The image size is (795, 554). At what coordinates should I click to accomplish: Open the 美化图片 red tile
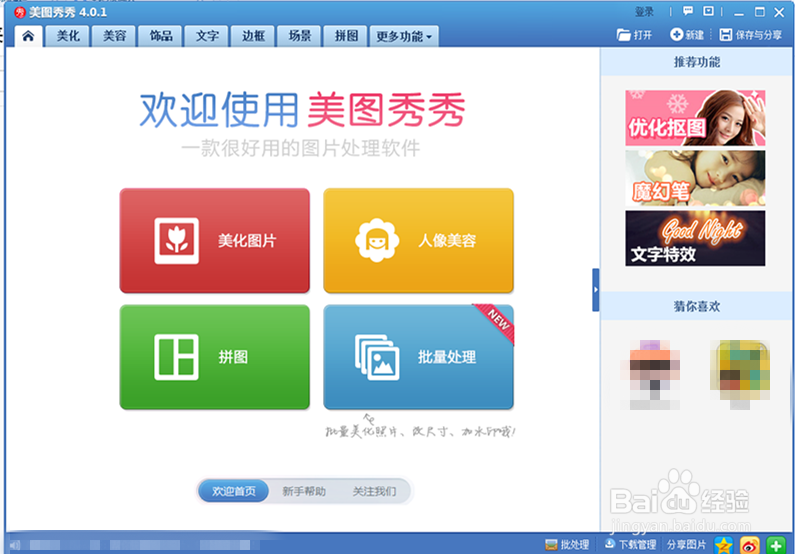tap(214, 240)
